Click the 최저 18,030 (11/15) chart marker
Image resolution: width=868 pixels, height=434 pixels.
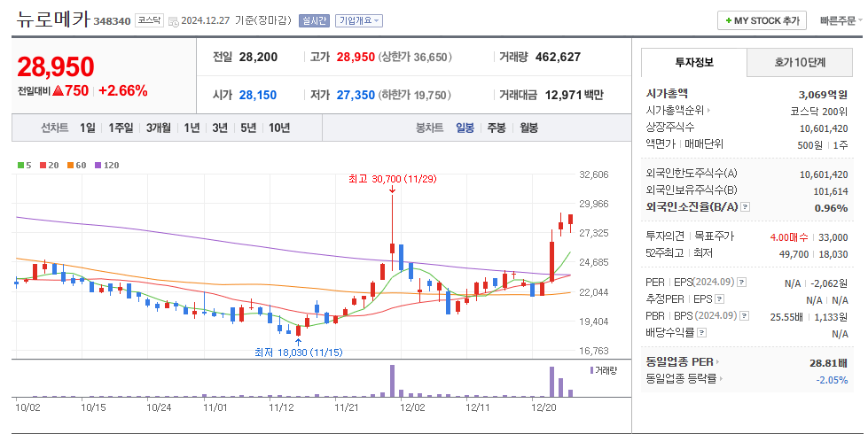tap(299, 353)
